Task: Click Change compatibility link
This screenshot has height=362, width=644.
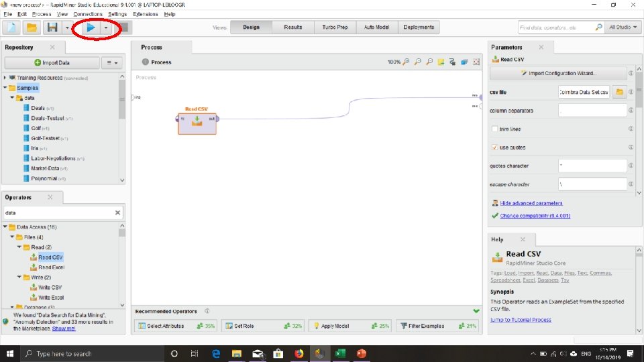Action: point(535,215)
